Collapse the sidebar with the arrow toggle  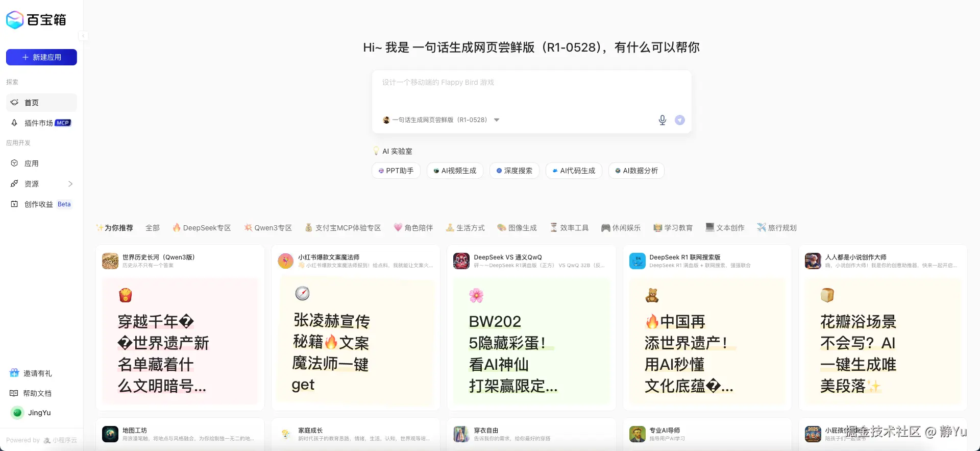tap(83, 36)
